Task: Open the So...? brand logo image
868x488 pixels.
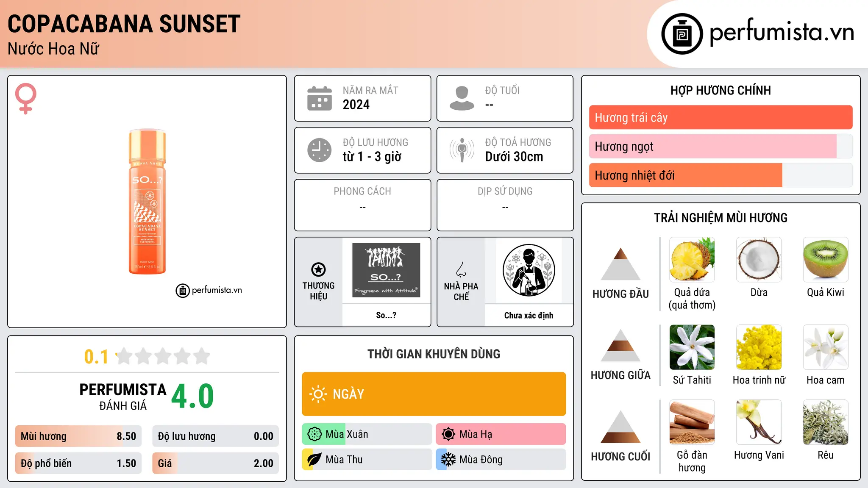Action: [386, 270]
